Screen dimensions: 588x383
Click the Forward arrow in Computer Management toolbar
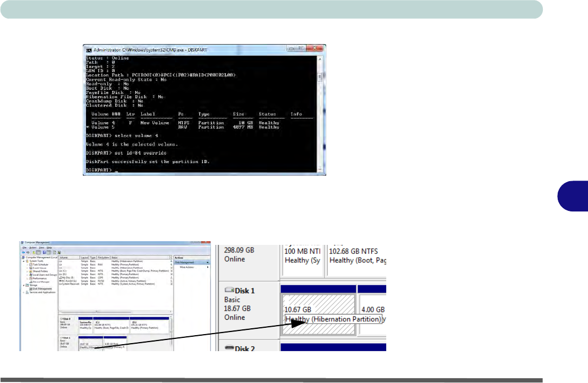point(27,252)
